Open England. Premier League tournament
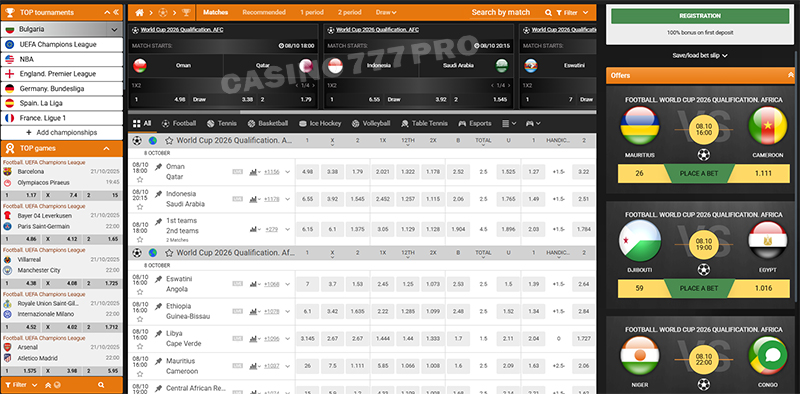 [x=62, y=74]
